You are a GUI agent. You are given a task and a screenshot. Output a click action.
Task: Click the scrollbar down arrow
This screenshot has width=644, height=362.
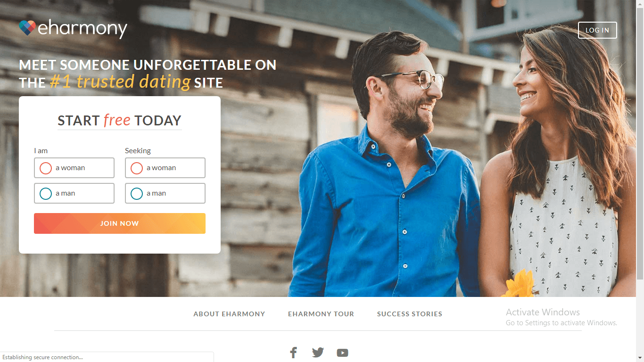640,358
